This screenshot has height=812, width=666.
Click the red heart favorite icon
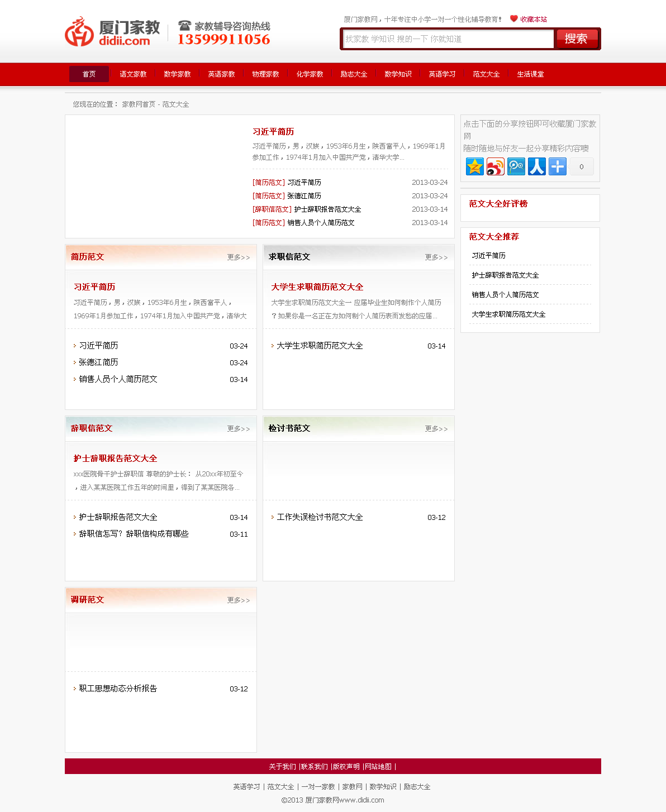(513, 18)
